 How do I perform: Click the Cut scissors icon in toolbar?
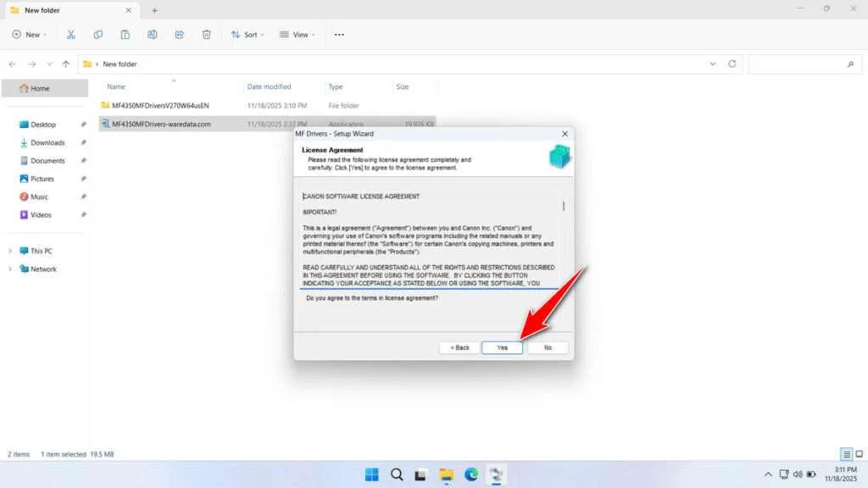click(71, 35)
